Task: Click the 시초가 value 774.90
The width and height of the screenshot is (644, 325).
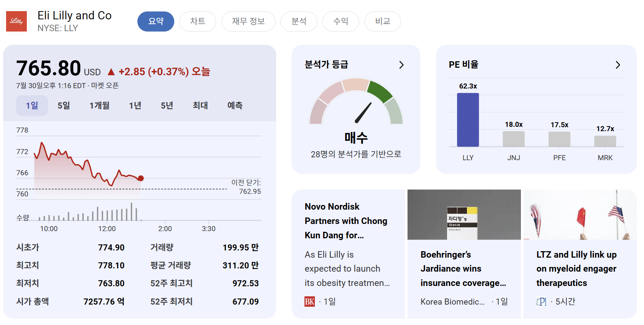Action: [x=111, y=248]
